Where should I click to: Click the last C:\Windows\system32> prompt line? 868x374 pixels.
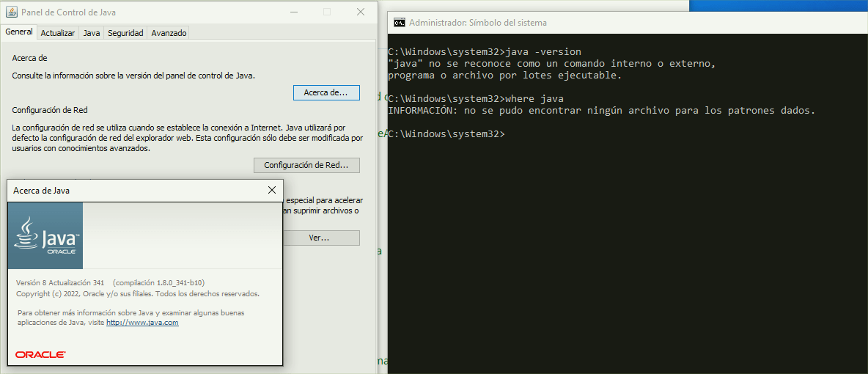[446, 133]
